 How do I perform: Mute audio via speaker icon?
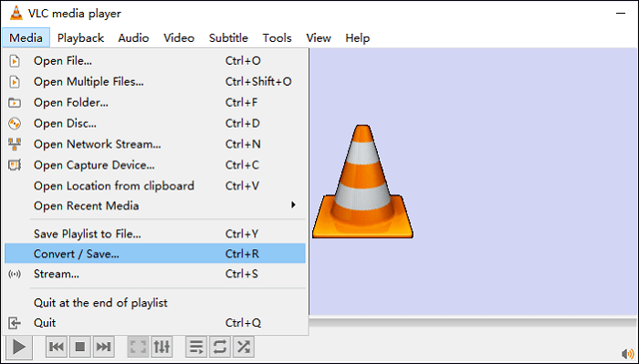tap(628, 354)
